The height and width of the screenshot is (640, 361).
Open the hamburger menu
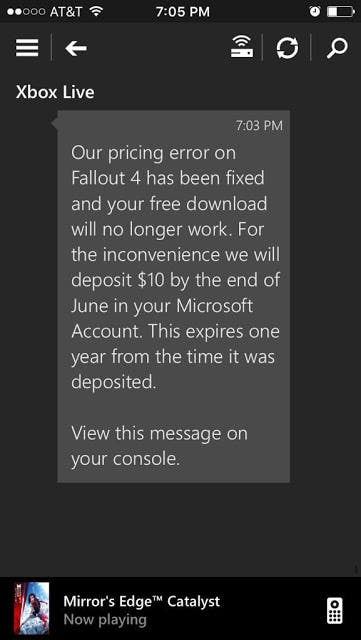(27, 48)
